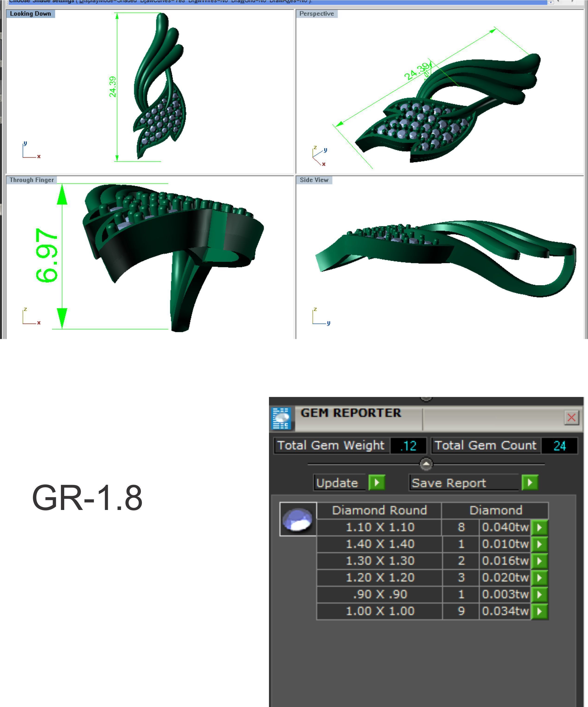
Task: Click green arrow for 1.00 X 1.00 row
Action: 539,611
